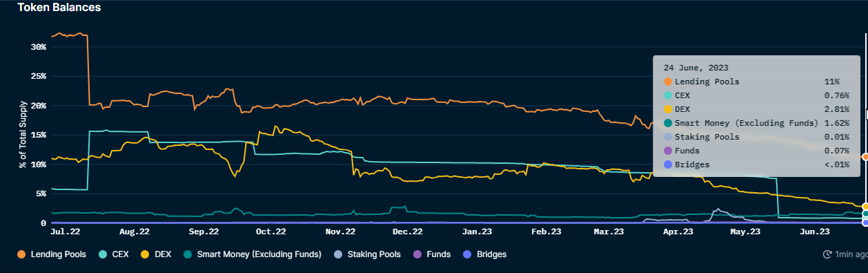
Task: Click the Nov.22 x-axis label
Action: point(340,232)
